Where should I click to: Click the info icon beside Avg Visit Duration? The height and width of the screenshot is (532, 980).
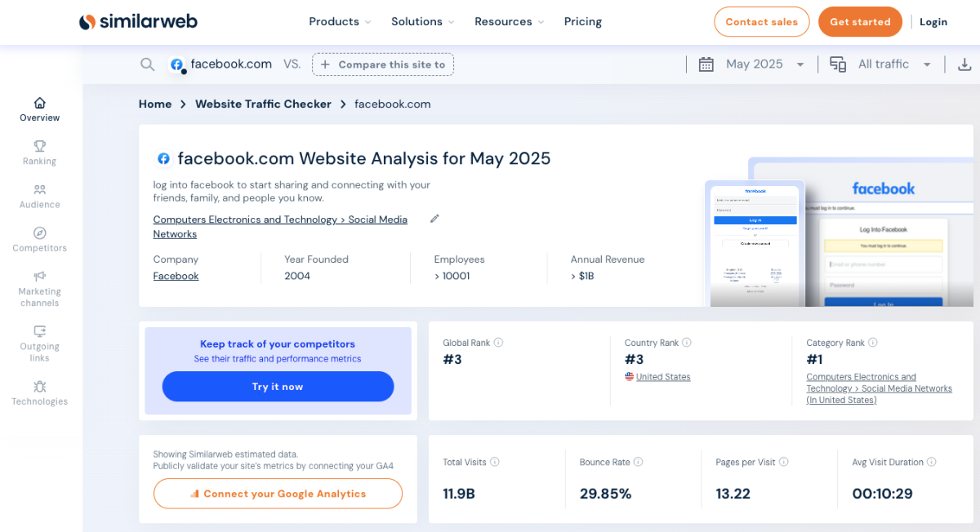coord(932,462)
